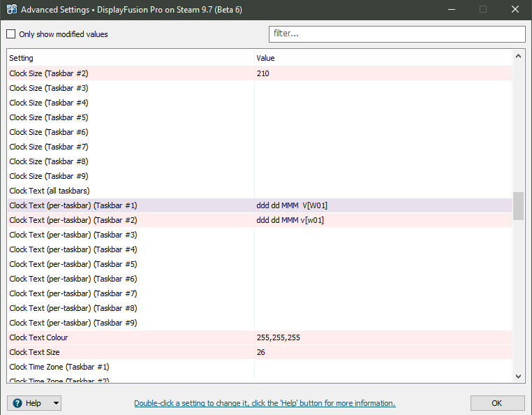Select Clock Size (Taskbar #8) row

pyautogui.click(x=260, y=161)
